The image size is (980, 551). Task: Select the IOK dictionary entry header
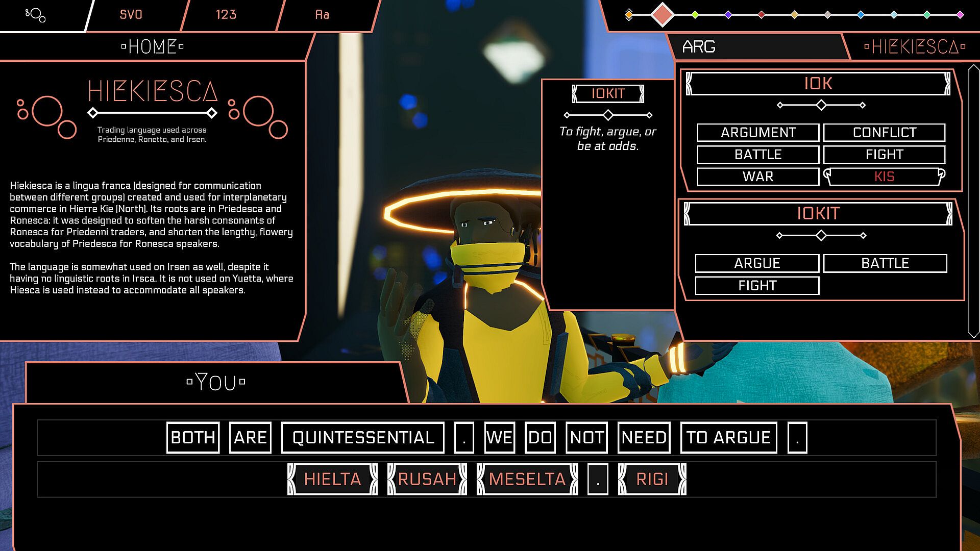click(818, 84)
